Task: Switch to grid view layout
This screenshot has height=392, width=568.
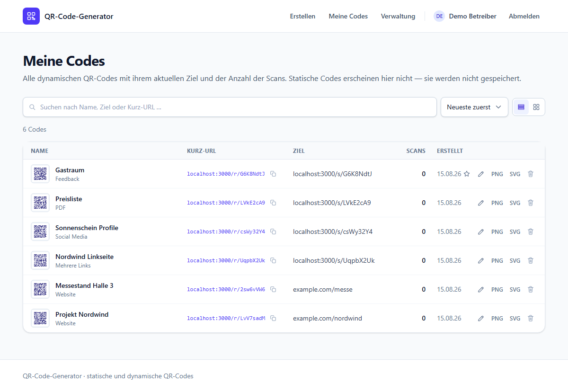Action: point(536,107)
